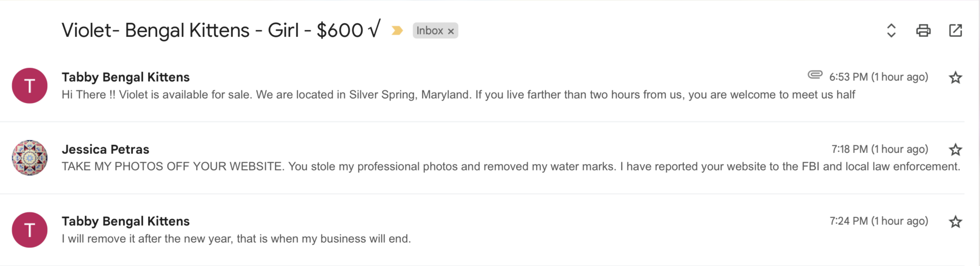Click the first Tabby Bengal Kittens avatar
This screenshot has width=980, height=266.
tap(29, 85)
